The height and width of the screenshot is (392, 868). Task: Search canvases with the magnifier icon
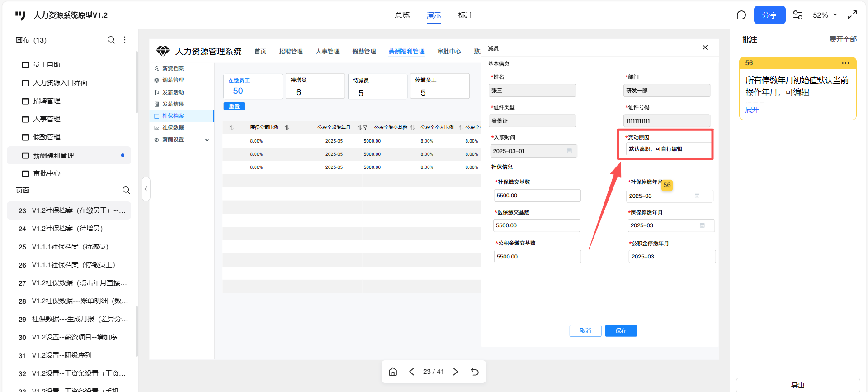pyautogui.click(x=111, y=40)
